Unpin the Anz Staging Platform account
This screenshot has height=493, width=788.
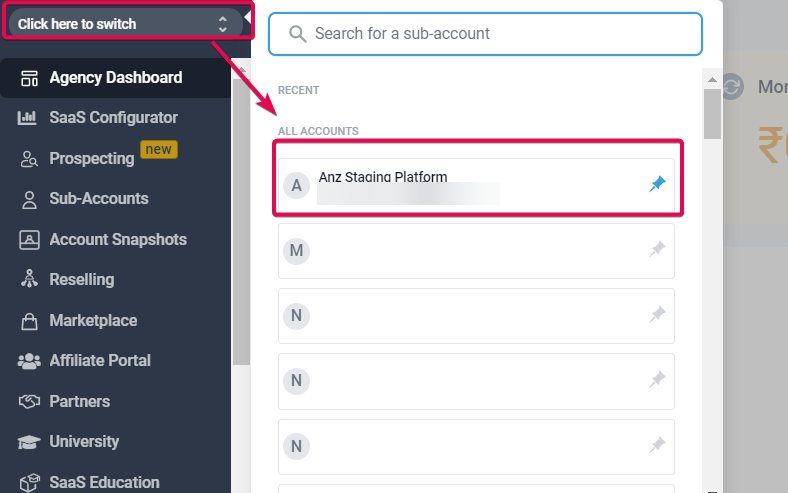coord(657,185)
